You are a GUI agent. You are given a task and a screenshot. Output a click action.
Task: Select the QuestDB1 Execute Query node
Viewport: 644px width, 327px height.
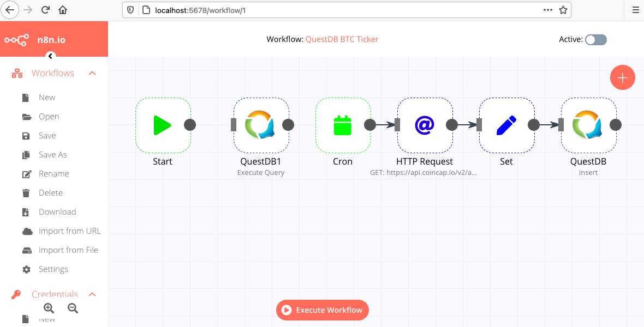(x=261, y=125)
